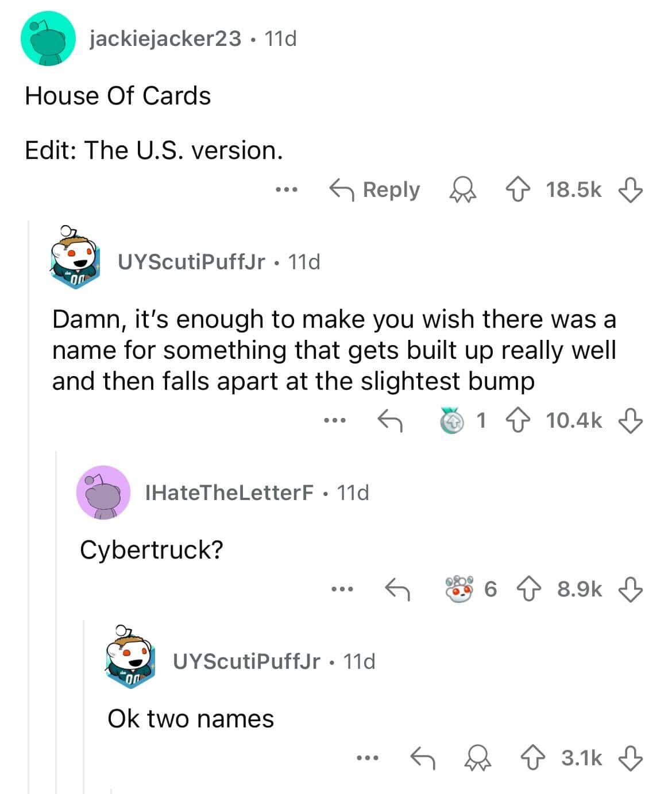Reply to jackiejacker23's comment
The image size is (672, 794).
tap(374, 189)
